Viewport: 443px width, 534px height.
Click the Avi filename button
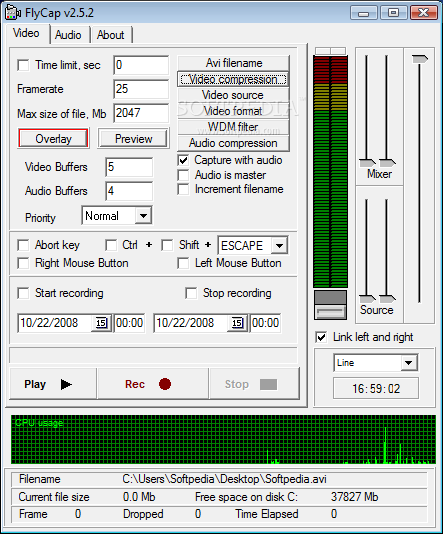click(234, 63)
